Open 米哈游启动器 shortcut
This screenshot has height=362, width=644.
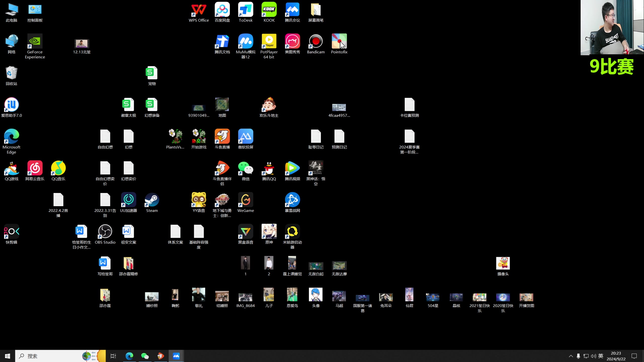tap(292, 237)
